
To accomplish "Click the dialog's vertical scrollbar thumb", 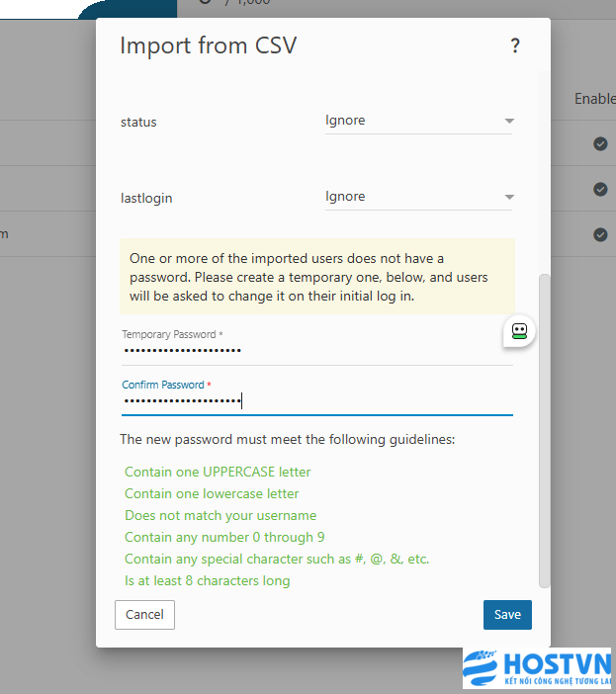I will (x=543, y=430).
